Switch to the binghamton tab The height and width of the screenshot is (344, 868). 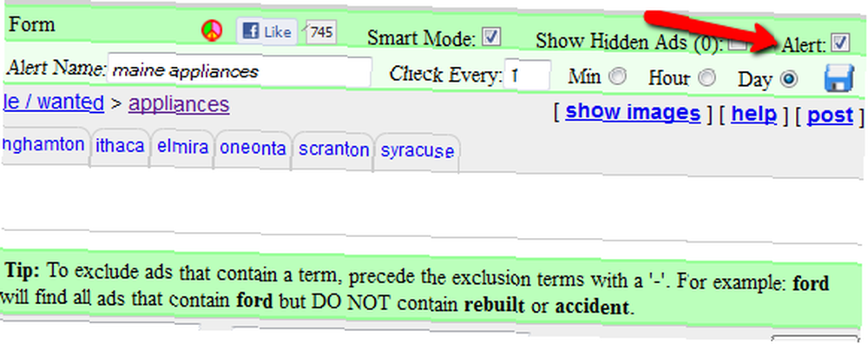coord(44,145)
